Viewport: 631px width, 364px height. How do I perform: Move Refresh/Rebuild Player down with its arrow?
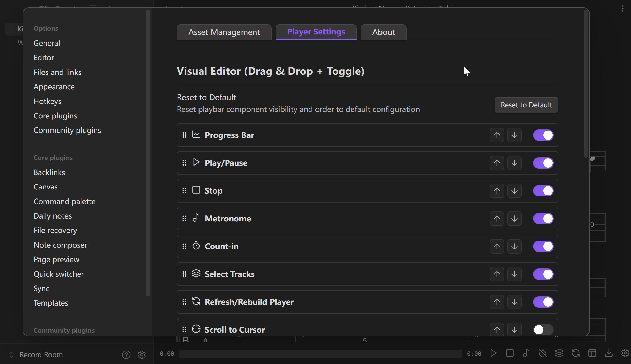pyautogui.click(x=514, y=302)
